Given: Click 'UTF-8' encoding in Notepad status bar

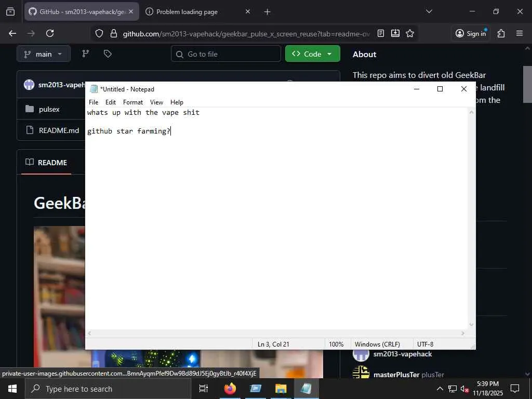Looking at the screenshot, I should (425, 344).
